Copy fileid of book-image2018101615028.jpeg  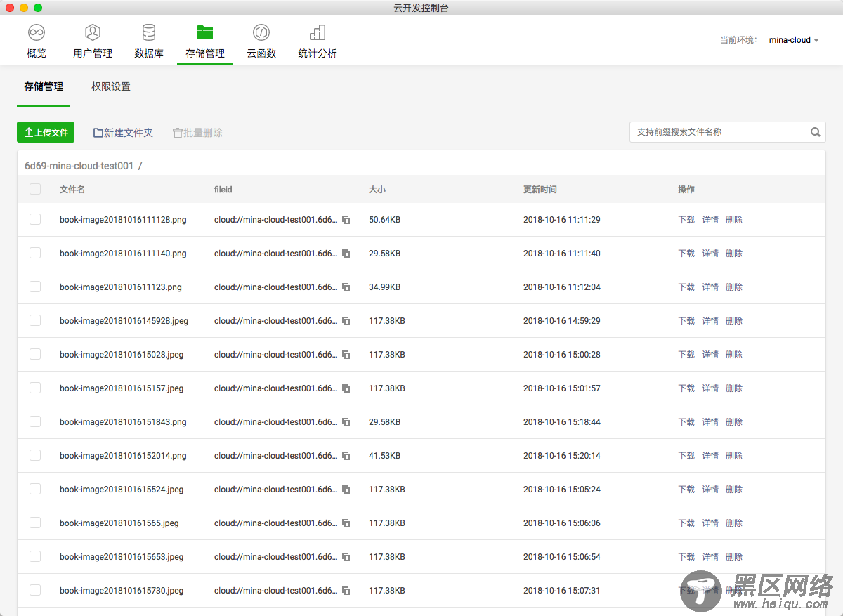point(346,355)
